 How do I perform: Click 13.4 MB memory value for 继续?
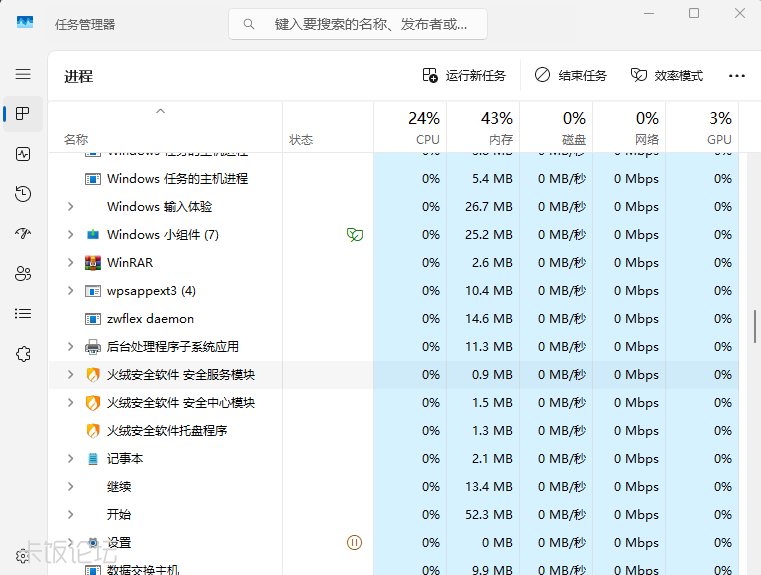pyautogui.click(x=489, y=487)
